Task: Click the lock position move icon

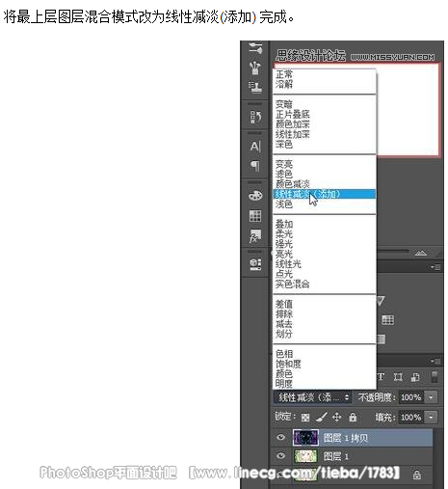Action: click(x=336, y=417)
